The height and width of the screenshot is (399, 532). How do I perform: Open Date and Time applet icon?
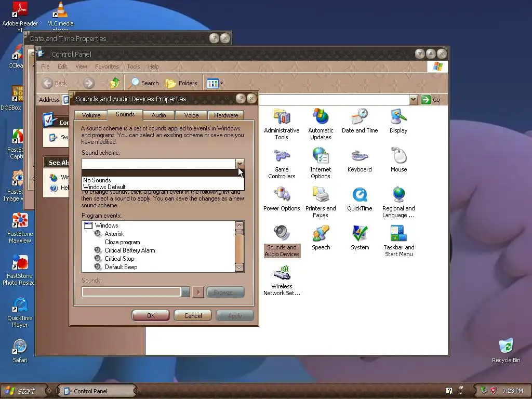point(360,121)
